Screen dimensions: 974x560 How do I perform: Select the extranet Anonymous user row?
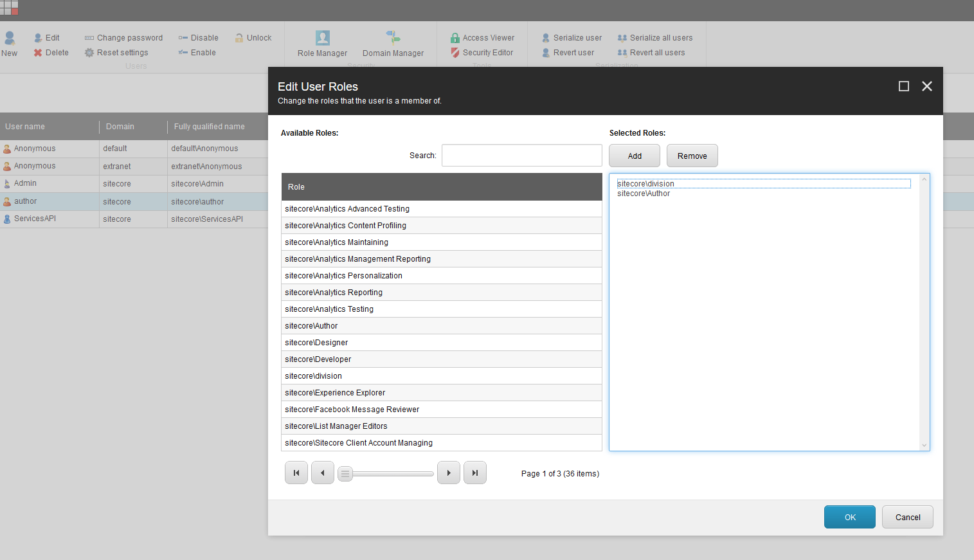click(134, 166)
